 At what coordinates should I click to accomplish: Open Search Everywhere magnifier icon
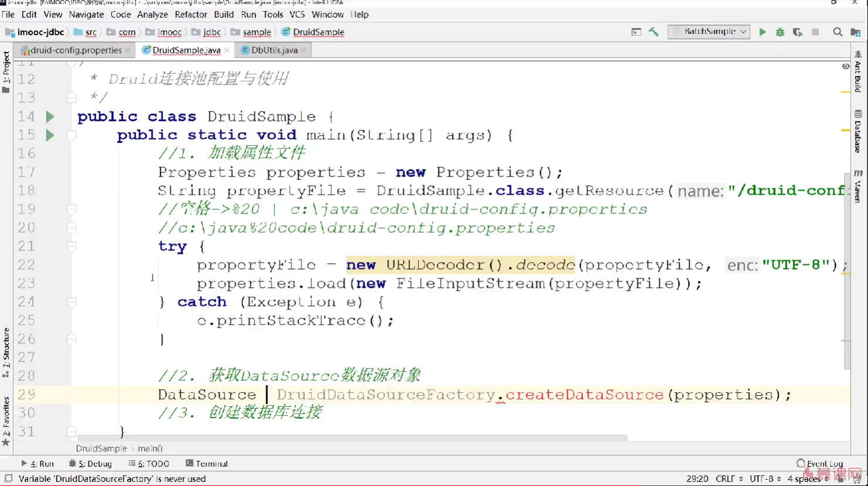[838, 32]
